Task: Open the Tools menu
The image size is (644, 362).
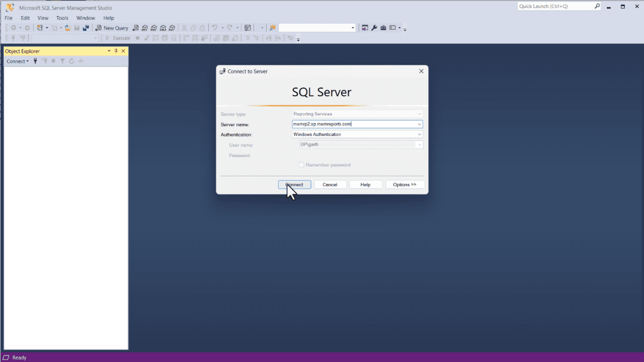Action: point(62,18)
